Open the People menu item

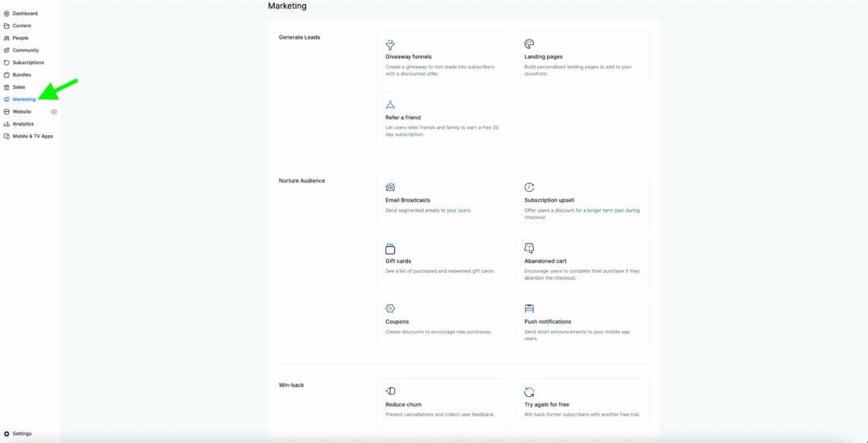21,38
